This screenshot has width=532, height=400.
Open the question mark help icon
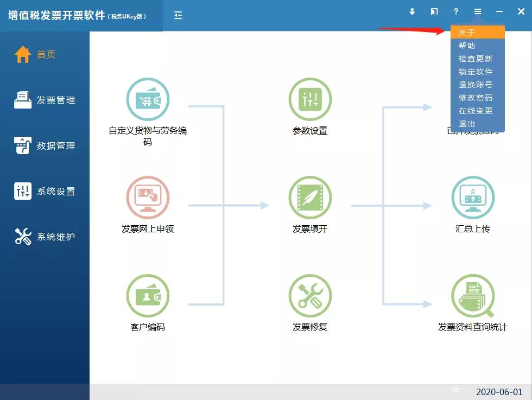(456, 11)
